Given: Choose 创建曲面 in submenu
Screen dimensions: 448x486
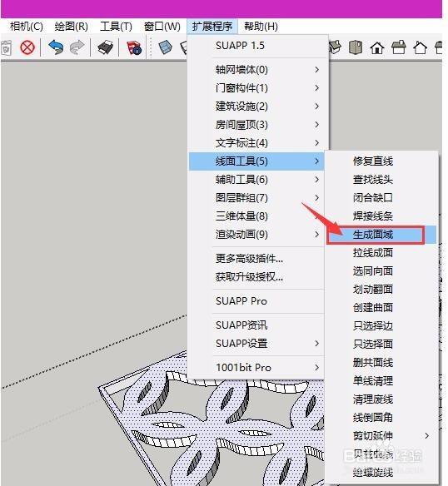Looking at the screenshot, I should (x=381, y=307).
